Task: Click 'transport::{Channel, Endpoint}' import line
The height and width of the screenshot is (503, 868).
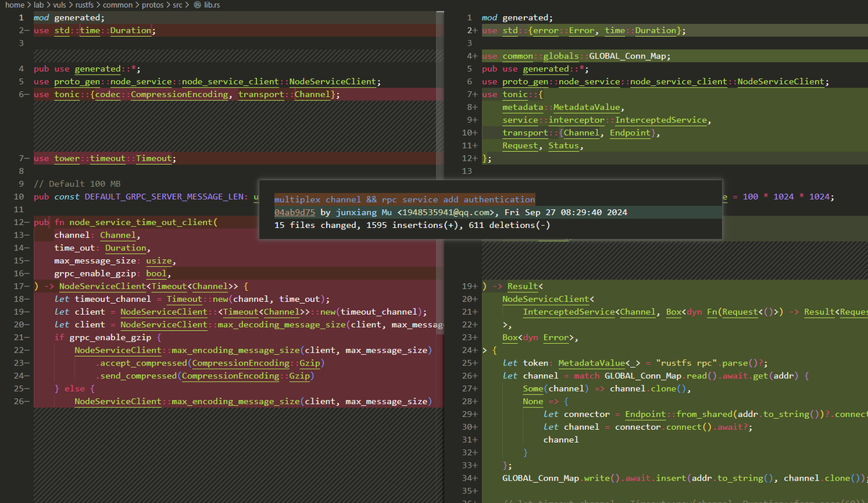Action: (582, 133)
